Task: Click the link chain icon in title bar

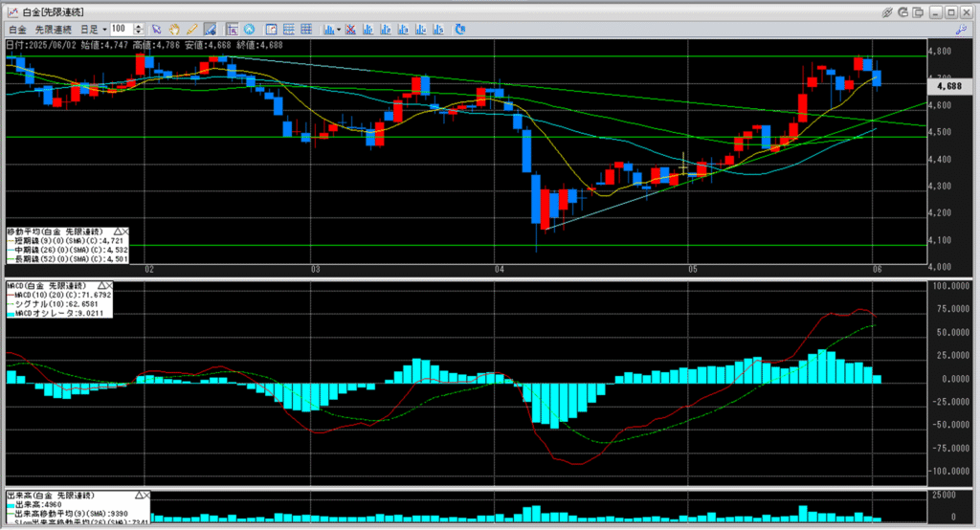Action: pyautogui.click(x=887, y=11)
